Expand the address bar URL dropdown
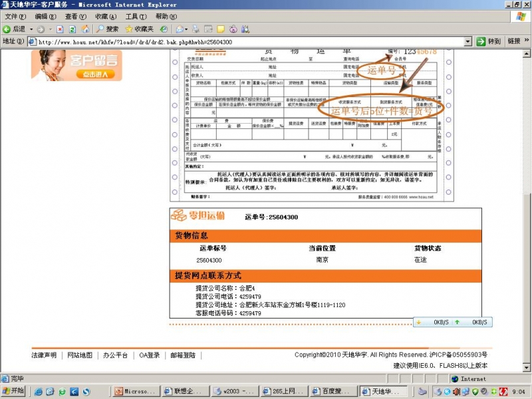The image size is (532, 399). click(468, 41)
